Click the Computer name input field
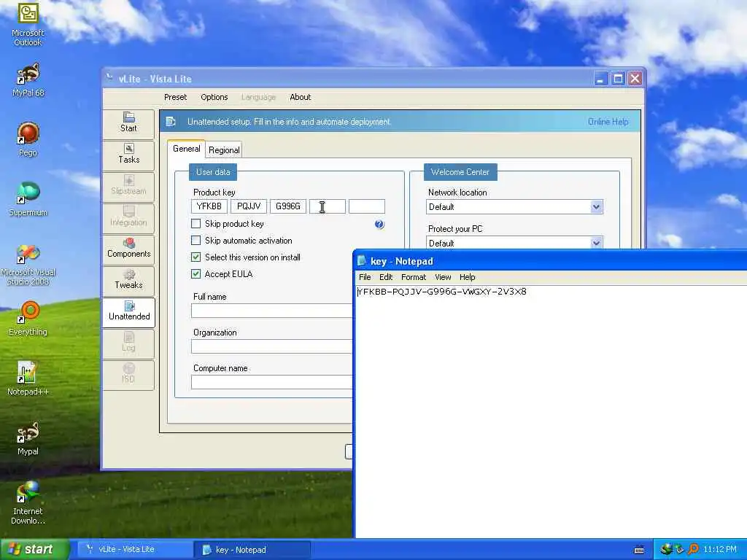The height and width of the screenshot is (560, 747). [x=271, y=382]
